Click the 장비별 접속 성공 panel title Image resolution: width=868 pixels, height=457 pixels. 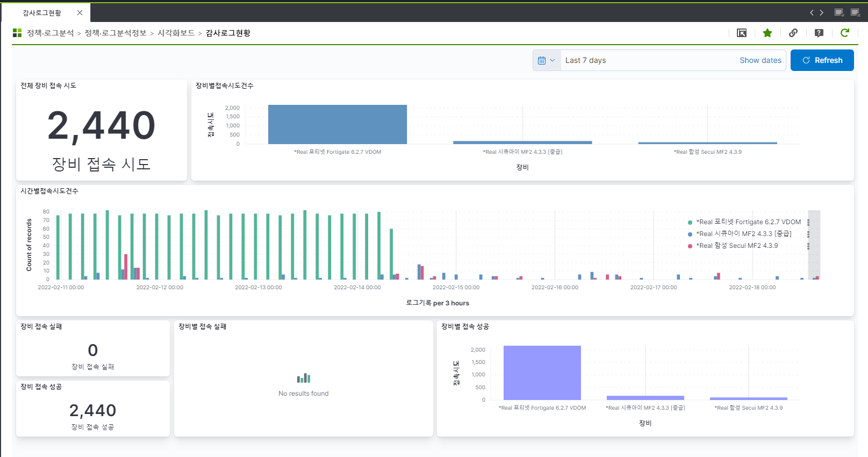(465, 326)
